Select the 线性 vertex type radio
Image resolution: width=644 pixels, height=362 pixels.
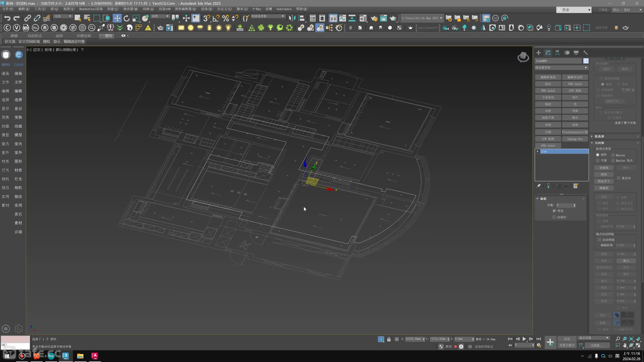[598, 155]
